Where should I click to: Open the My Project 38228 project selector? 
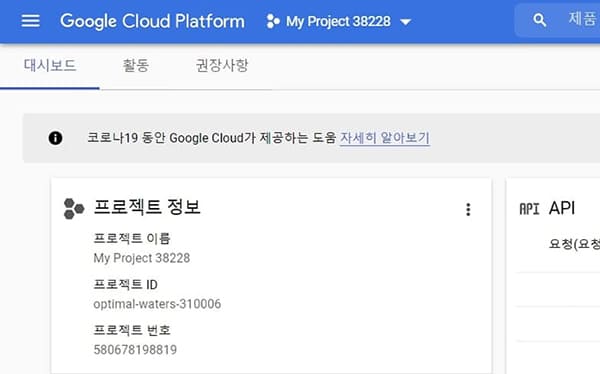339,21
